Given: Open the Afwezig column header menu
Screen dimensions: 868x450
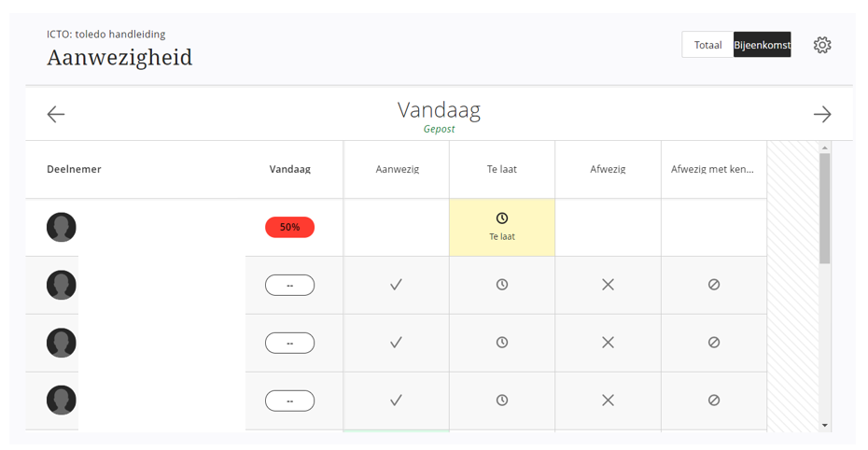Looking at the screenshot, I should (x=608, y=169).
